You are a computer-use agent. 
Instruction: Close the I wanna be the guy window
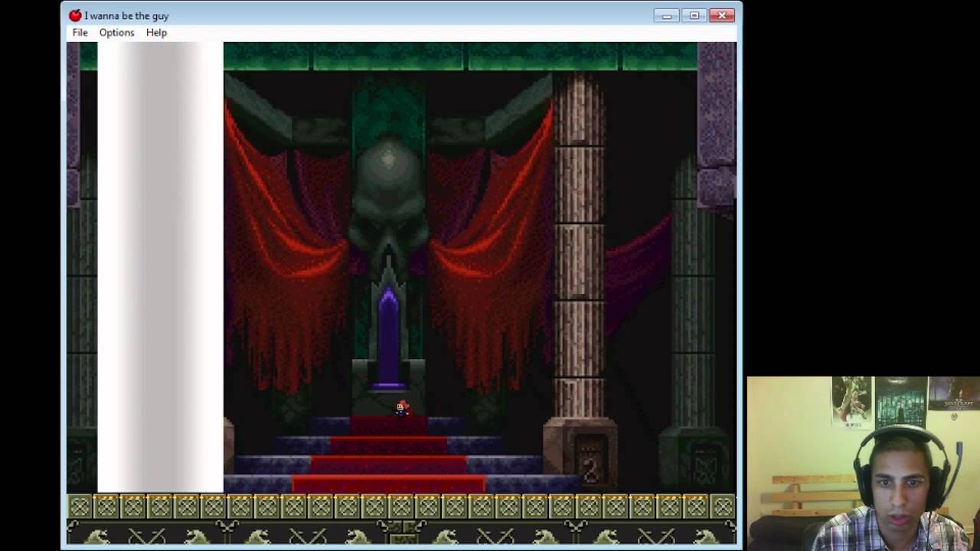tap(722, 15)
